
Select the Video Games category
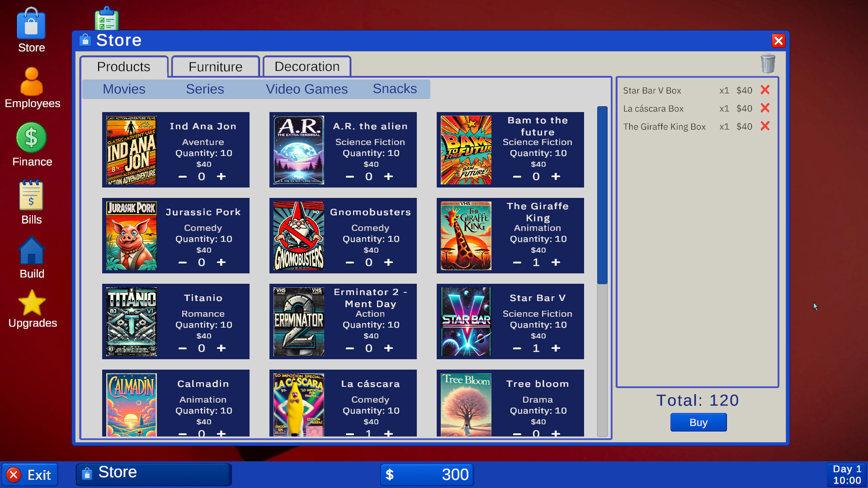[x=307, y=89]
